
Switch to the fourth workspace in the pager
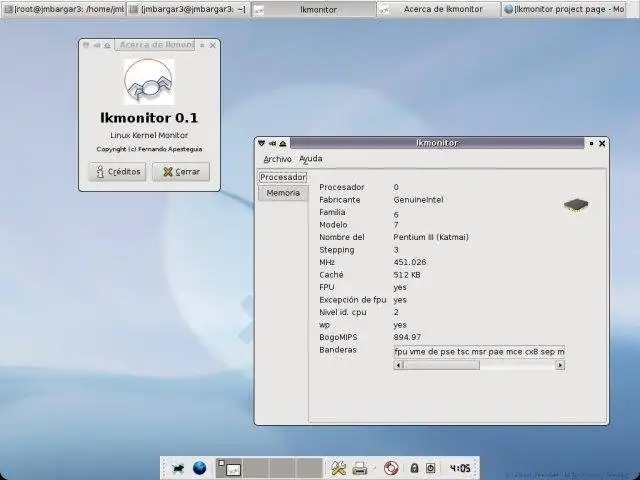pos(309,468)
